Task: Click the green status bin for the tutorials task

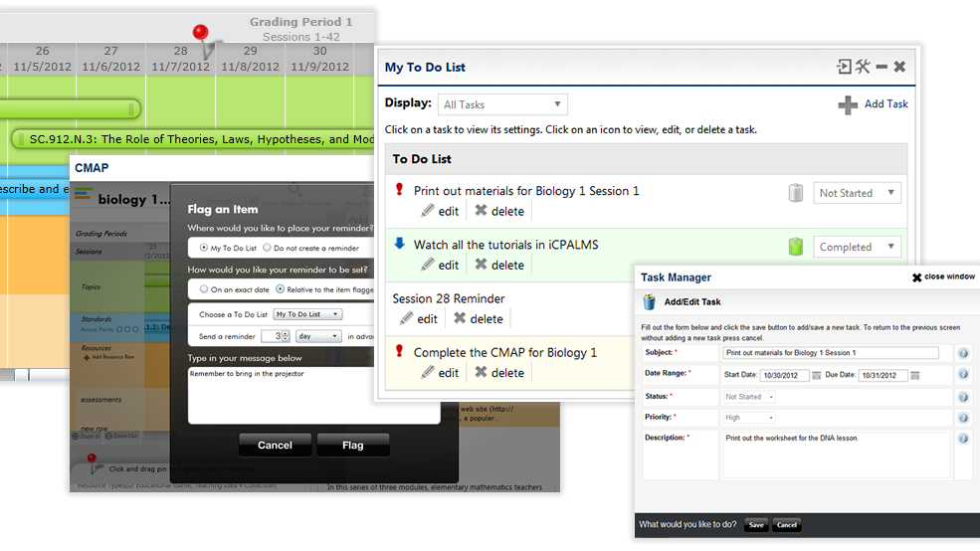Action: pos(795,247)
